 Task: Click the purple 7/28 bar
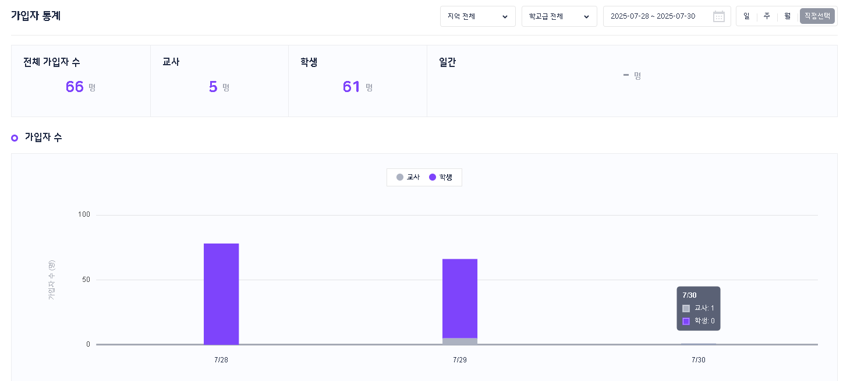click(x=221, y=294)
